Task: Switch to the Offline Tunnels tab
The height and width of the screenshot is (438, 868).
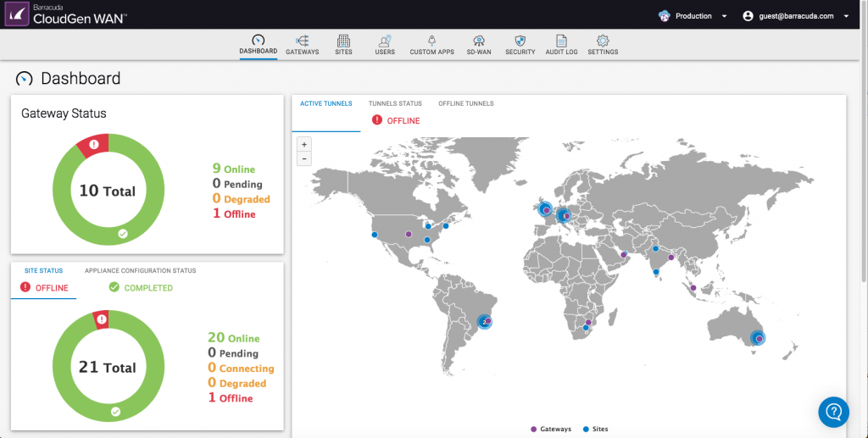Action: point(465,104)
